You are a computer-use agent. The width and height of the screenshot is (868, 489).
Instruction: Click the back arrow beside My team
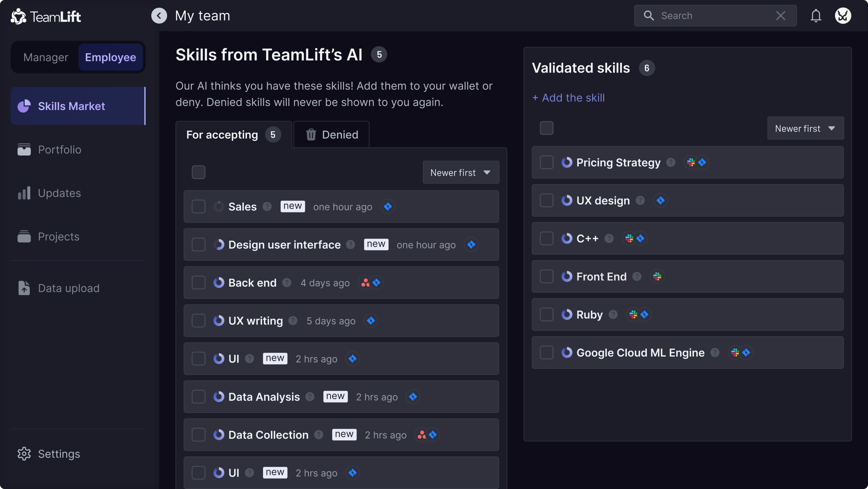pos(159,16)
